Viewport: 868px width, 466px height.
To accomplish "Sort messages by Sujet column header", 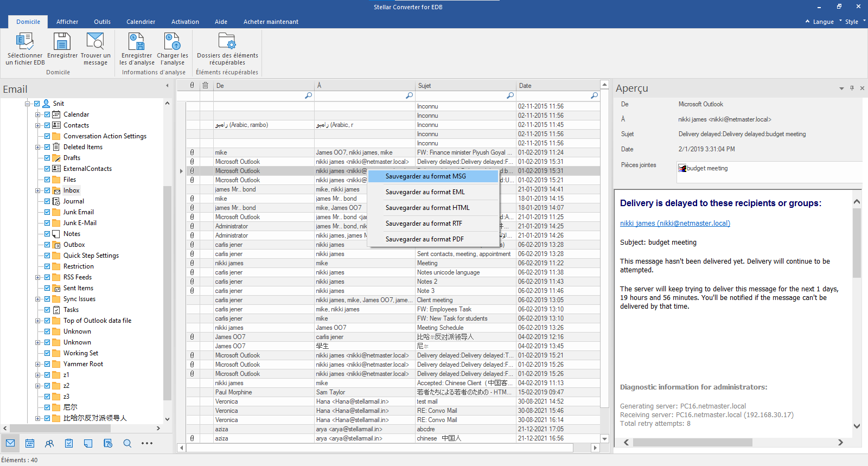I will point(465,85).
